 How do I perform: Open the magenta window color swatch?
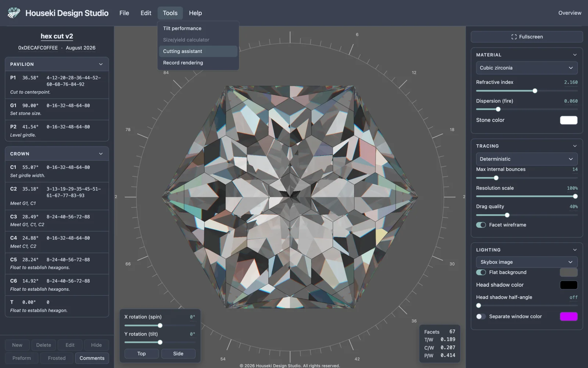click(x=569, y=316)
